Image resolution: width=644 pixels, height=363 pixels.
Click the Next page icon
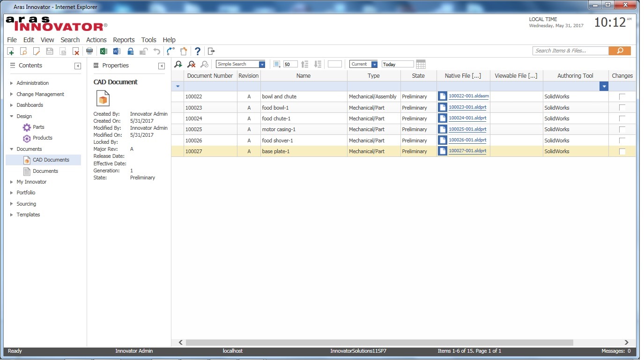tap(318, 64)
